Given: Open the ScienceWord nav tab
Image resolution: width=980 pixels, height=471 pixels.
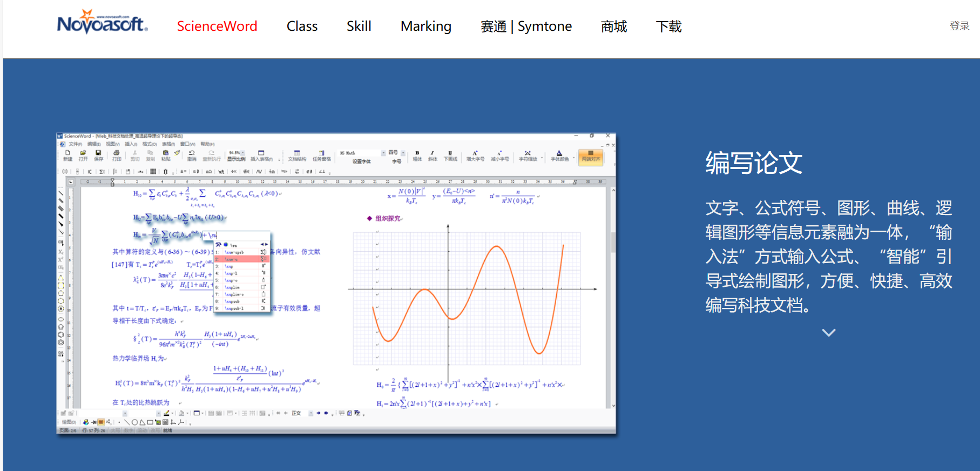Looking at the screenshot, I should (217, 26).
